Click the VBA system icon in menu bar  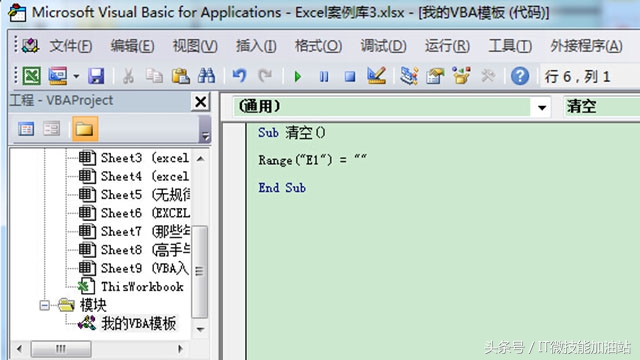(30, 45)
